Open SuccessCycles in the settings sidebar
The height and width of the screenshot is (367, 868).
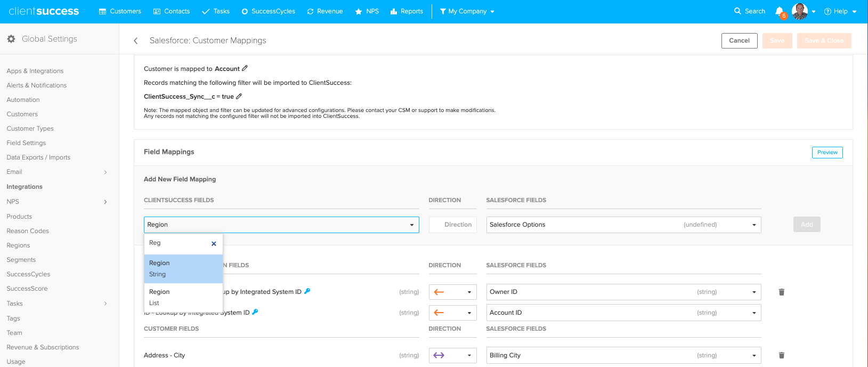[x=28, y=274]
